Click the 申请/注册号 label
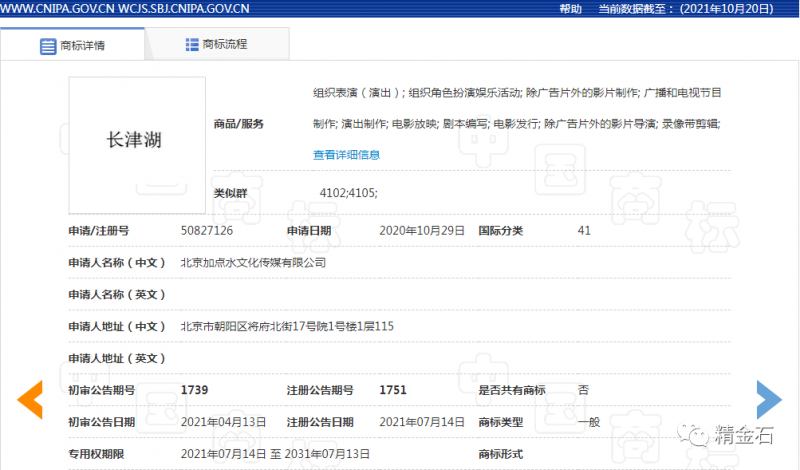Viewport: 800px width, 470px height. pyautogui.click(x=99, y=231)
